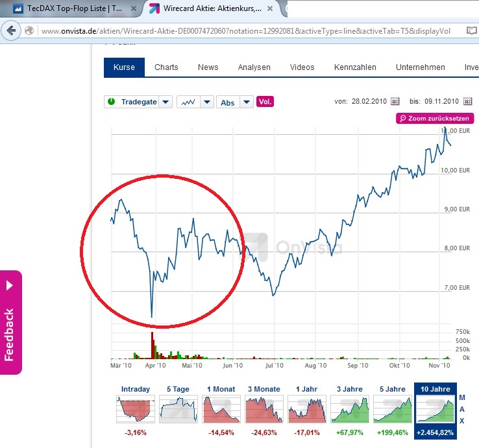Select the Intraday chart thumbnail
479x448 pixels.
[x=136, y=409]
